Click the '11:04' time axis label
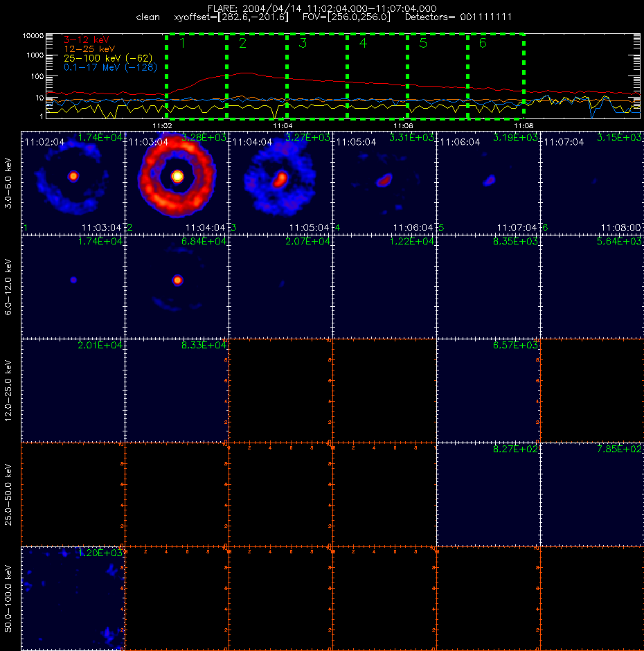The image size is (644, 651). (283, 126)
